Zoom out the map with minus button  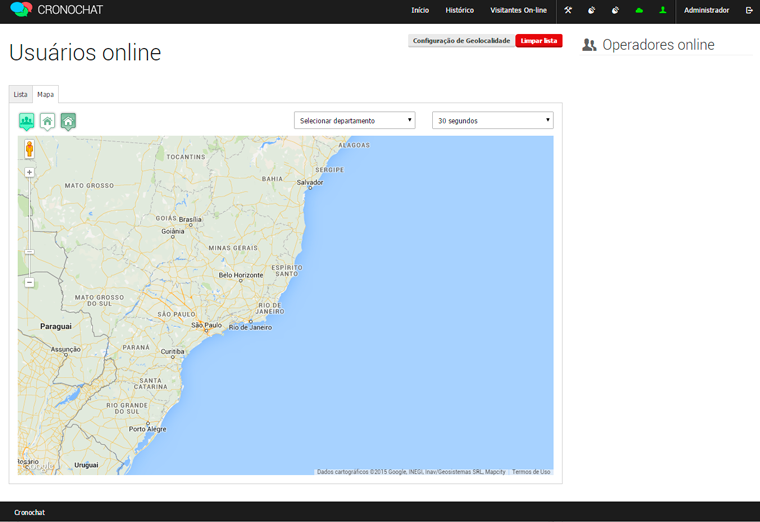(x=30, y=282)
